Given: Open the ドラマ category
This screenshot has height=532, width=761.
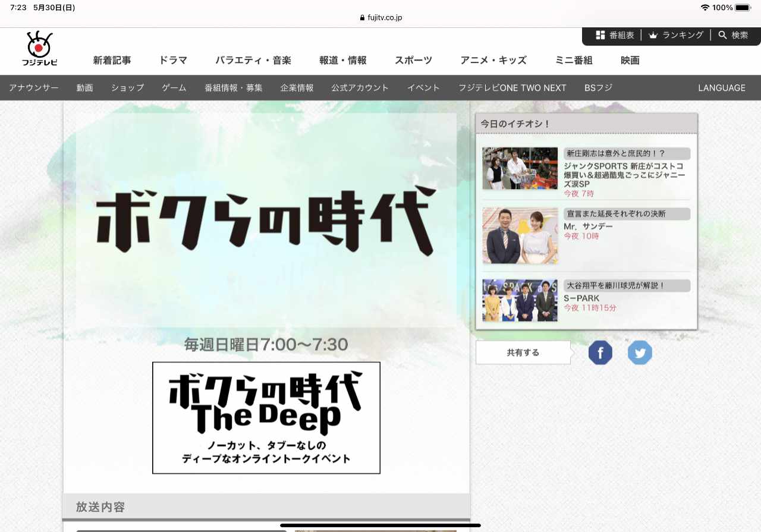Looking at the screenshot, I should click(173, 60).
